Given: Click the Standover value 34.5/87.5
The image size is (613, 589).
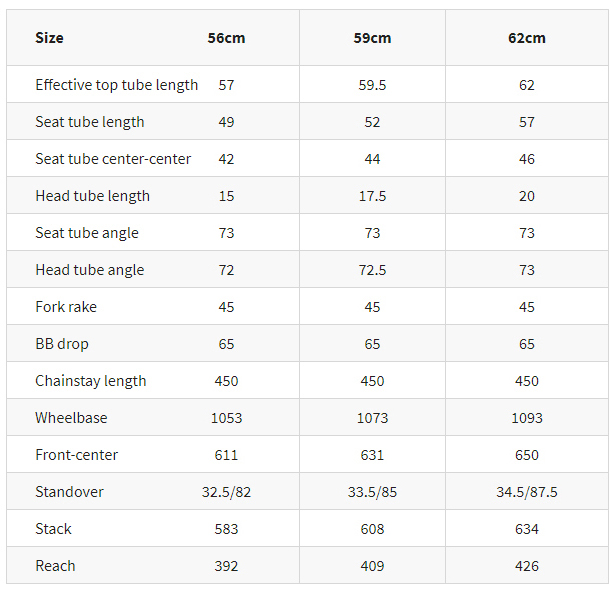Looking at the screenshot, I should [x=527, y=492].
